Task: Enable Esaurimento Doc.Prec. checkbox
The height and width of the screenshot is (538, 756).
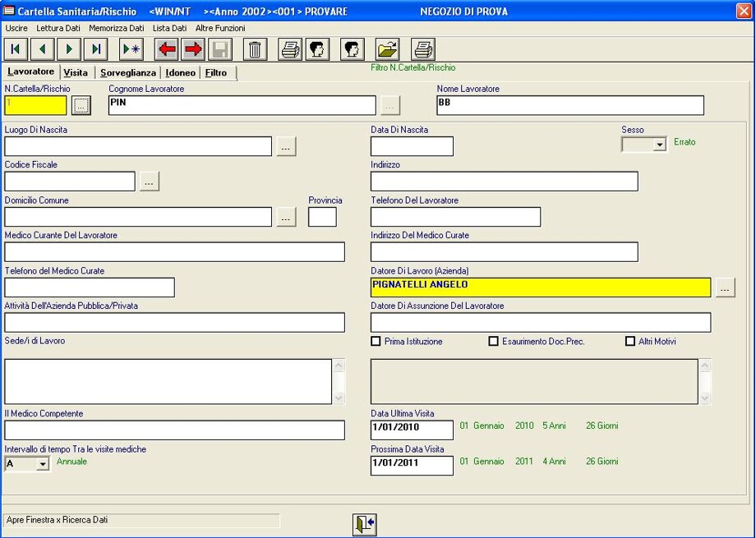Action: pos(494,342)
